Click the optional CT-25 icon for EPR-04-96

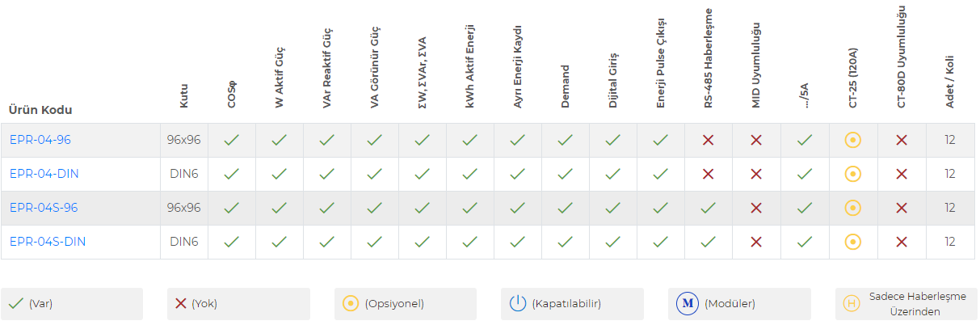click(852, 140)
